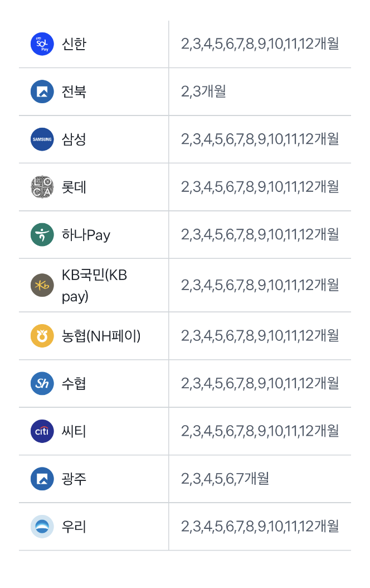Viewport: 370px width, 588px height.
Task: Click the Shinhan SOL Pay logo icon
Action: point(42,44)
